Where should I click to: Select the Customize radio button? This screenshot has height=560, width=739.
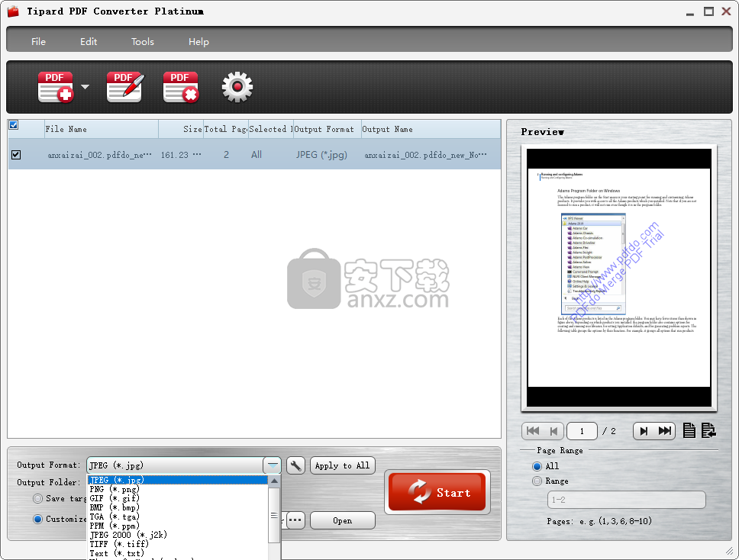click(37, 519)
